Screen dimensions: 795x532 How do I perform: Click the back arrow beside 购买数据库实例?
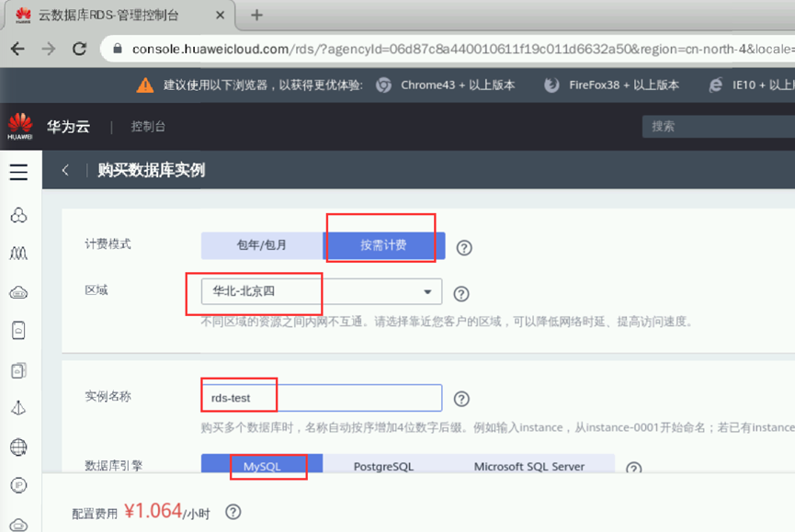pos(65,170)
